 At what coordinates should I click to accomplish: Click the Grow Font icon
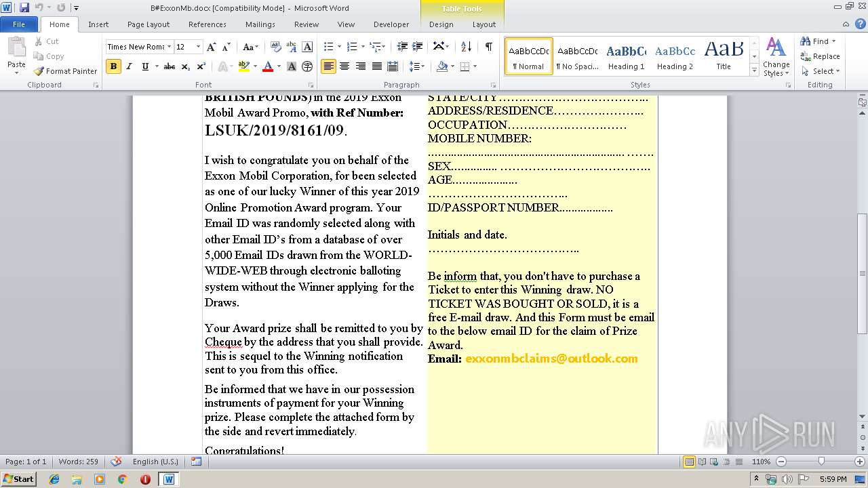click(212, 47)
